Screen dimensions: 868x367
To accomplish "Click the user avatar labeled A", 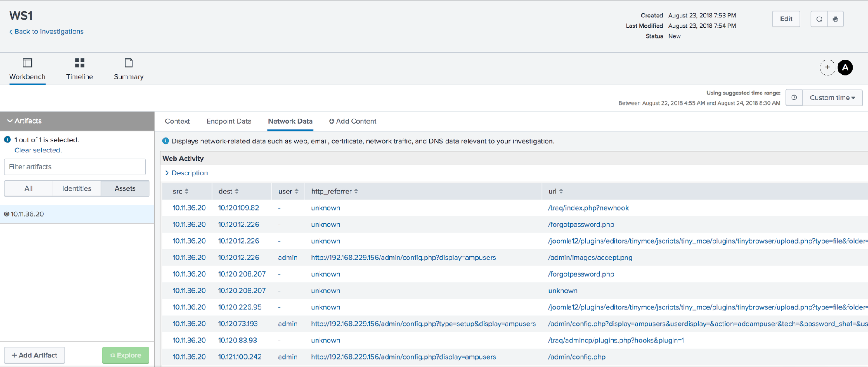I will click(x=845, y=67).
